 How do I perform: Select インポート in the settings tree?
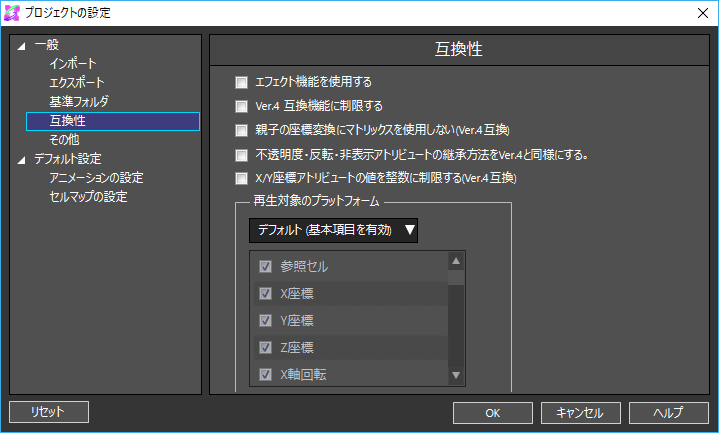[x=73, y=63]
